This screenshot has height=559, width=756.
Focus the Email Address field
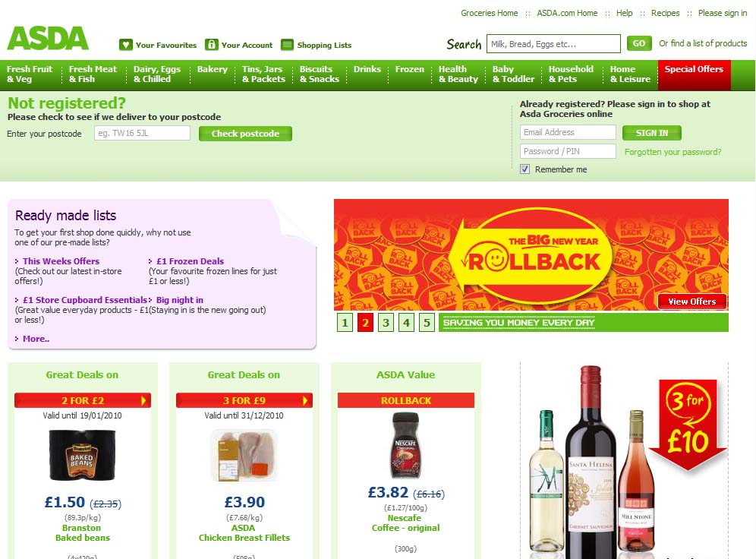(568, 132)
